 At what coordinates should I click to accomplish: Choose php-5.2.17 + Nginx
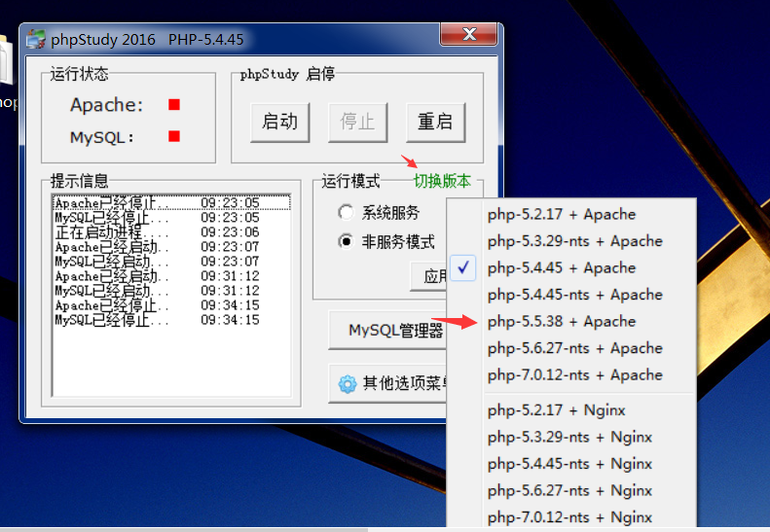[x=571, y=410]
